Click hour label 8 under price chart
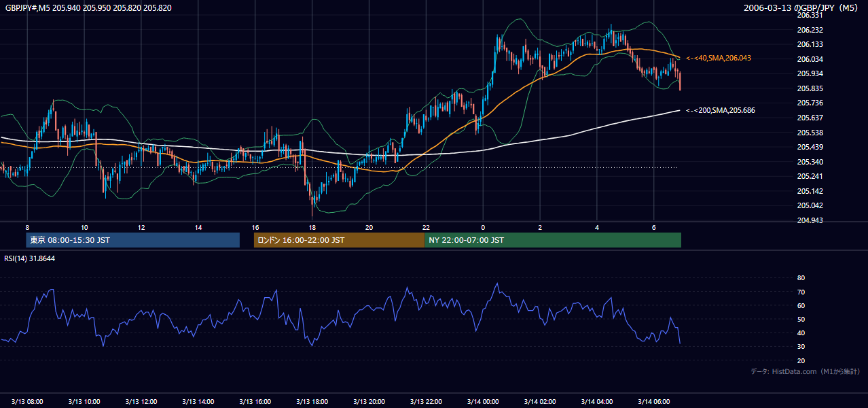Image resolution: width=868 pixels, height=408 pixels. coord(27,227)
